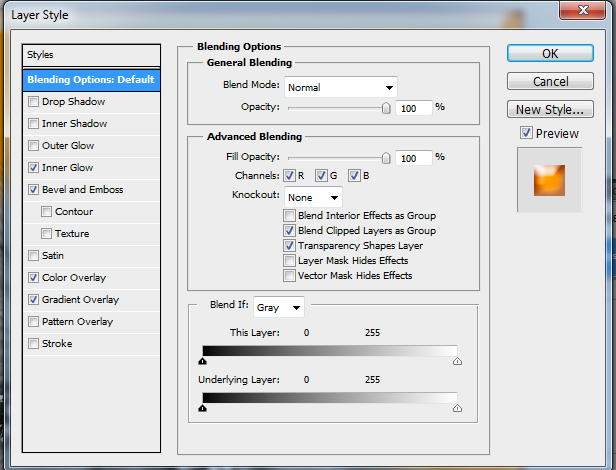Click the Fill Opacity slider handle
Viewport: 616px width, 470px height.
tap(386, 157)
